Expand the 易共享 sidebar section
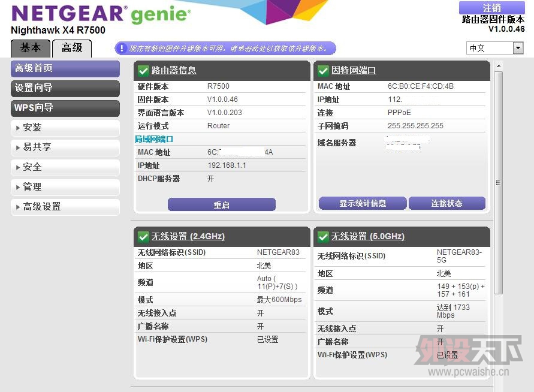 click(x=65, y=147)
